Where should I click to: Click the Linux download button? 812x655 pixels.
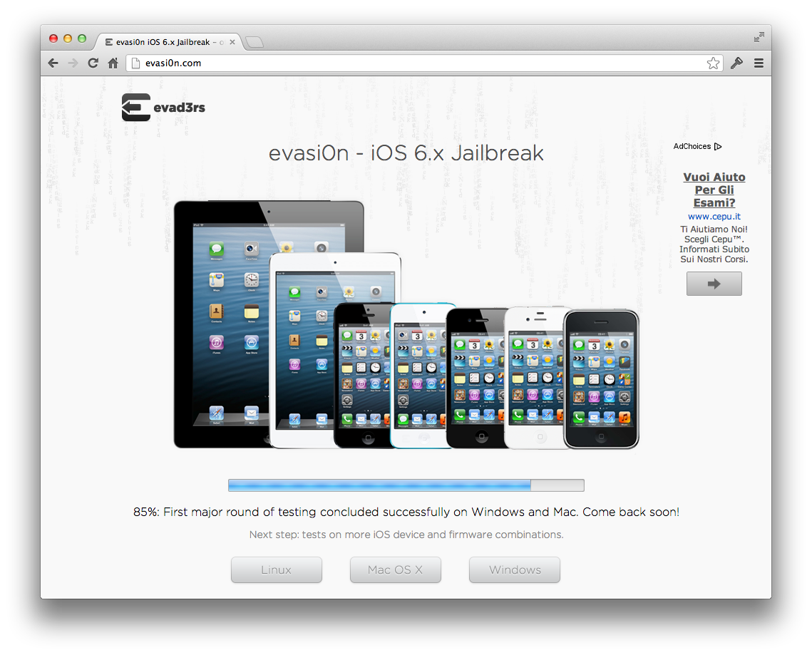pyautogui.click(x=276, y=570)
